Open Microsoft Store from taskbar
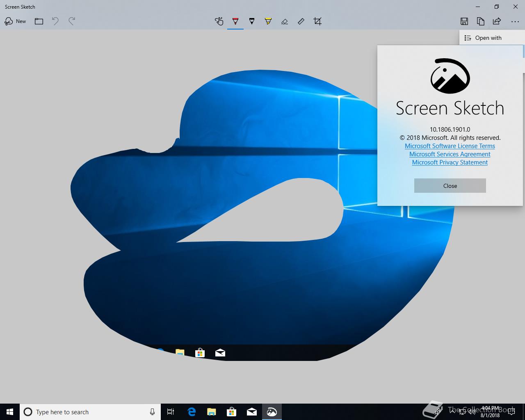525x420 pixels. pos(232,412)
